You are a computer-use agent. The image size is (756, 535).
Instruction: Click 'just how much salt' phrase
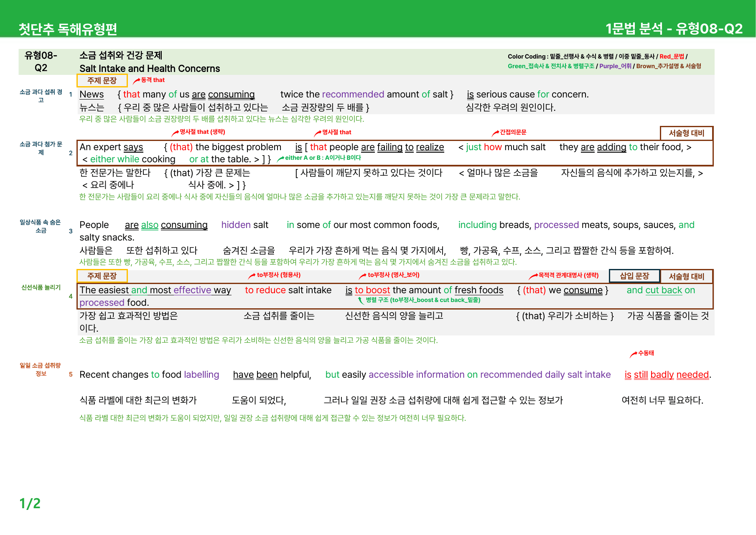point(506,147)
